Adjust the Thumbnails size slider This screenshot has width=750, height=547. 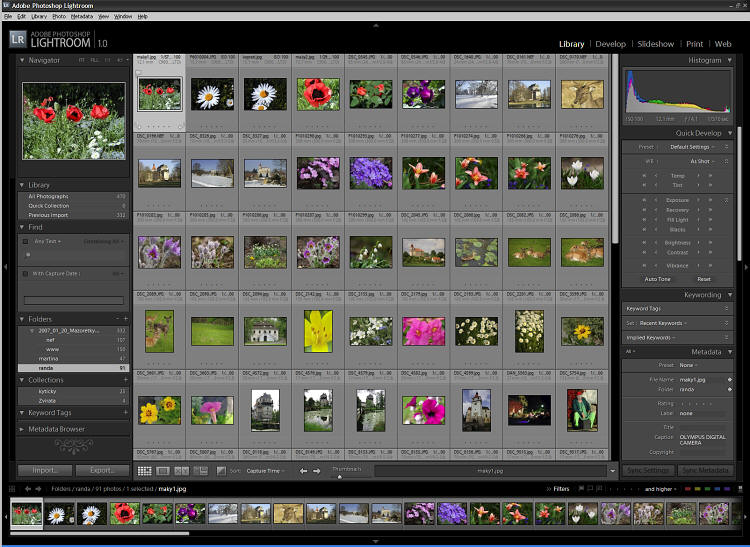[340, 476]
